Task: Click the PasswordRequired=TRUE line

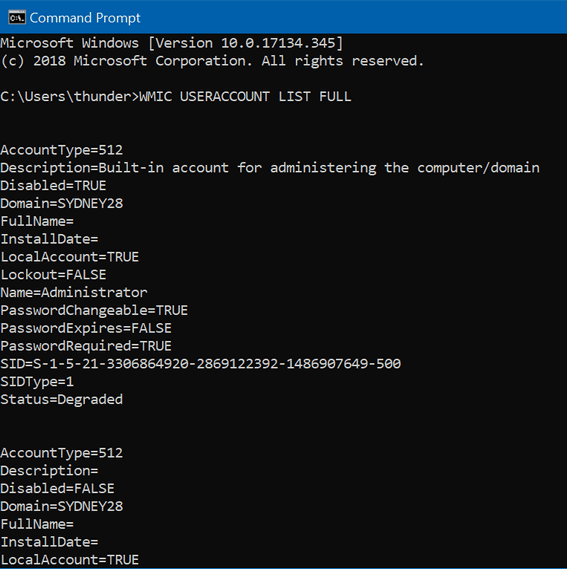Action: pyautogui.click(x=86, y=346)
